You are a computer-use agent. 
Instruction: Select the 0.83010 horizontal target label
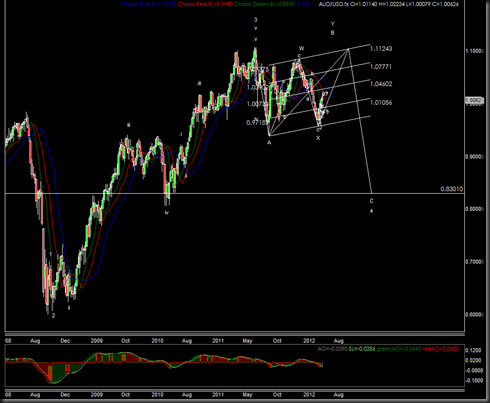point(452,189)
